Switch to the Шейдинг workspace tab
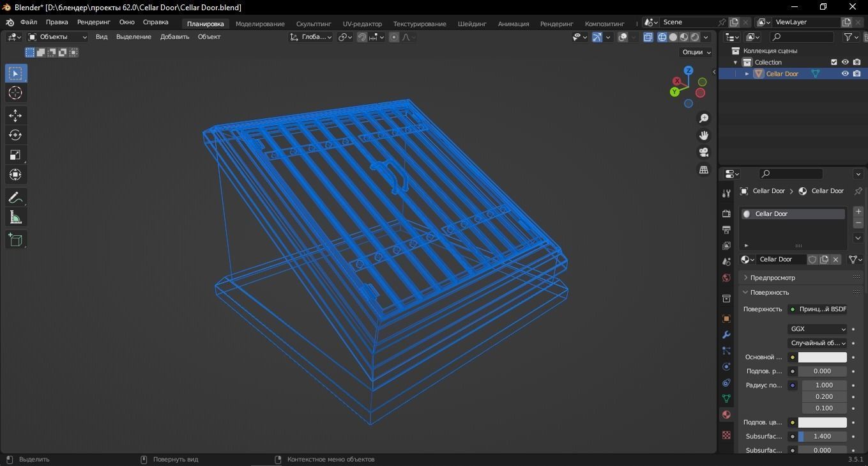 pyautogui.click(x=472, y=24)
